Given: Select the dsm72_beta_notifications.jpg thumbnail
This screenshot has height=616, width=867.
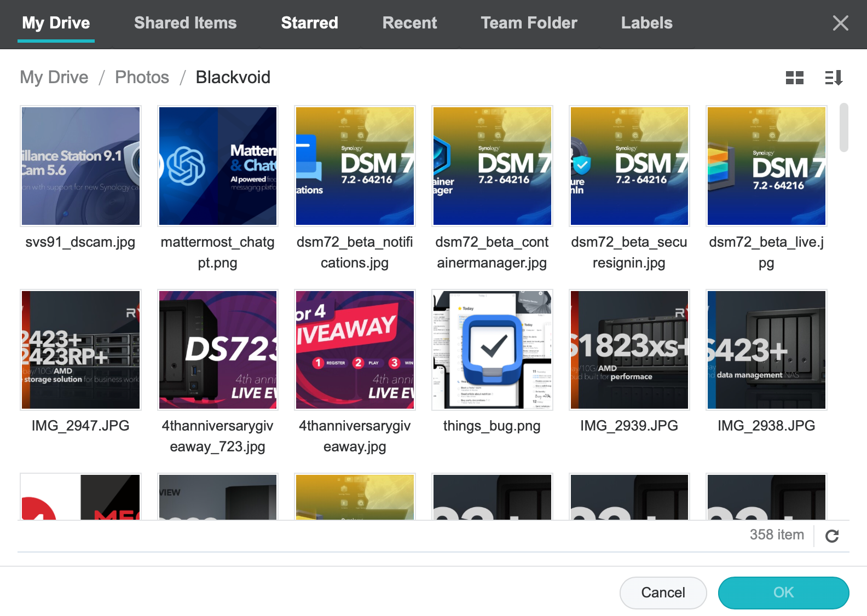Looking at the screenshot, I should tap(355, 166).
